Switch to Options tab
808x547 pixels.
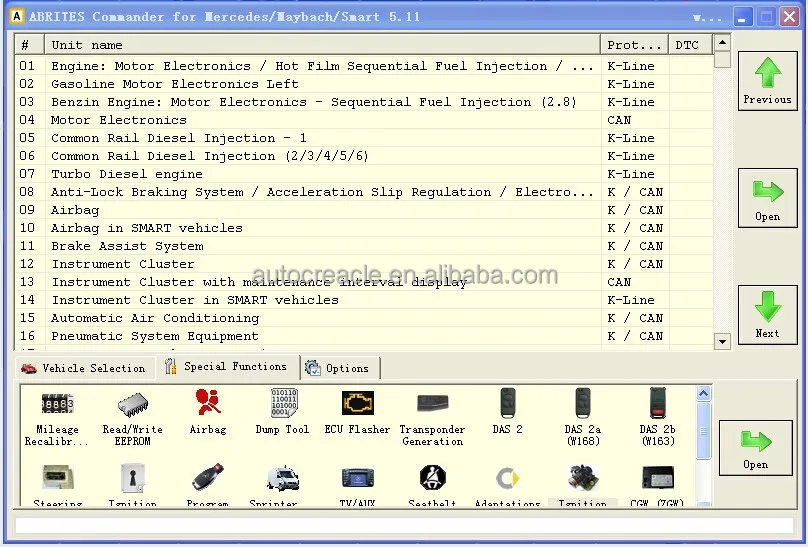pyautogui.click(x=339, y=368)
